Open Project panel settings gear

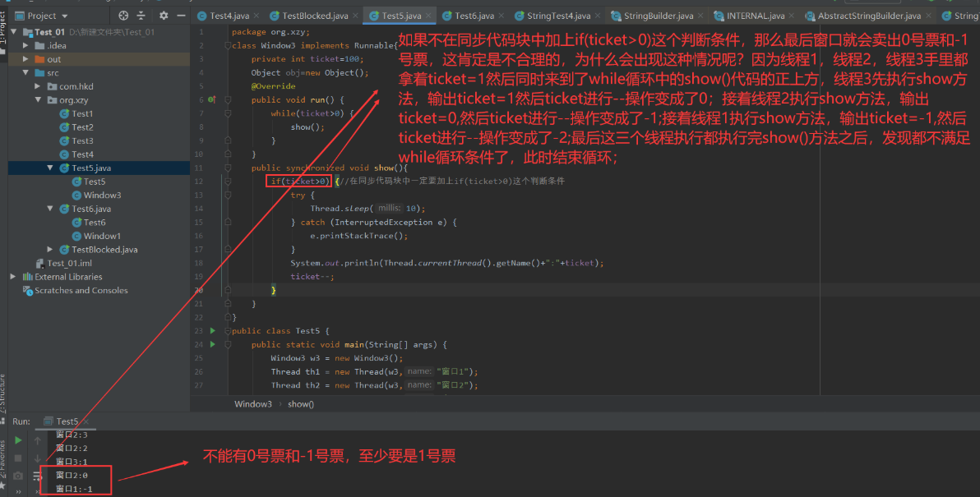pos(164,16)
